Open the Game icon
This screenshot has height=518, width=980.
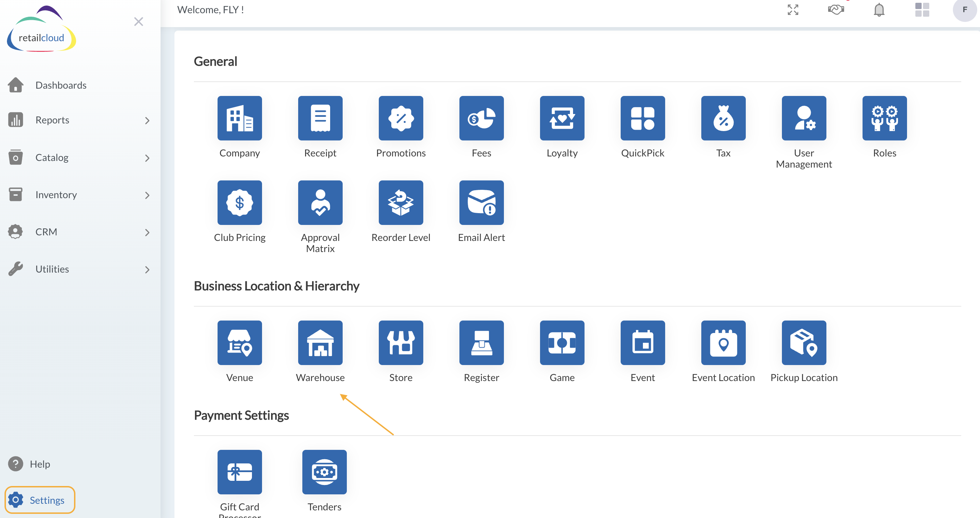click(x=562, y=342)
